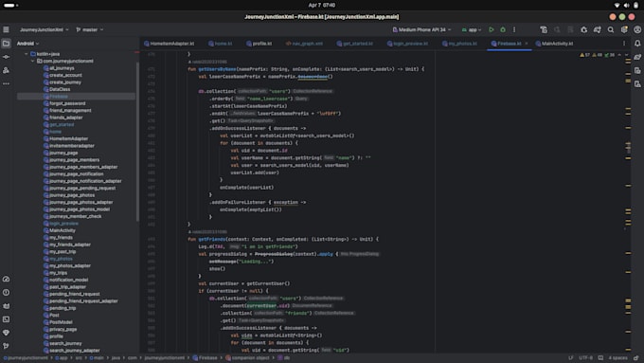The width and height of the screenshot is (644, 363).
Task: Jump to next highlighted problem arrow
Action: click(626, 55)
